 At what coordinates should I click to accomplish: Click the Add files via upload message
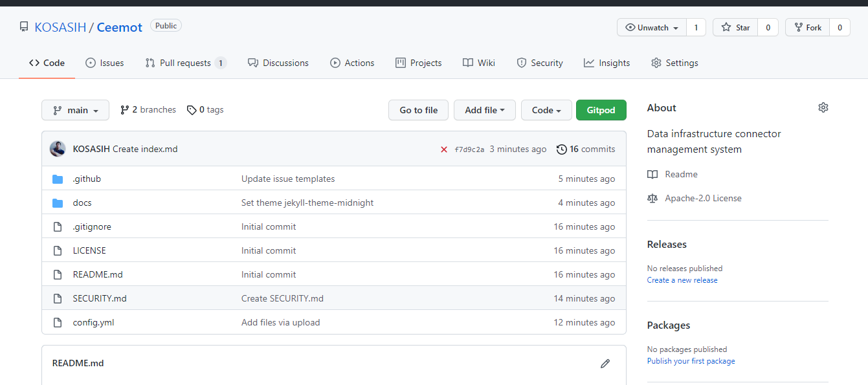coord(281,322)
